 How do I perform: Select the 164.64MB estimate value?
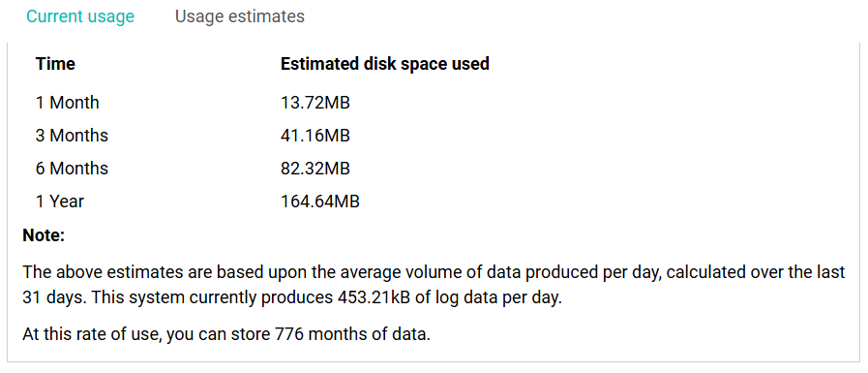pyautogui.click(x=320, y=202)
